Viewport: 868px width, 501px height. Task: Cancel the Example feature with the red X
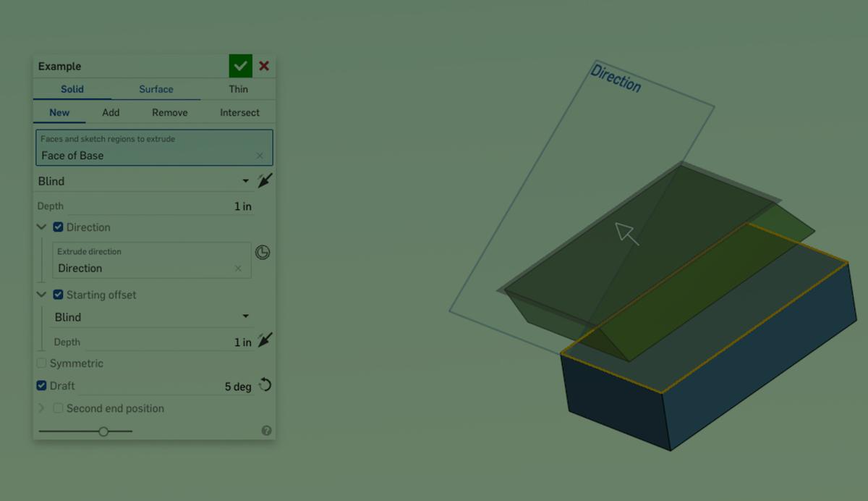pyautogui.click(x=264, y=65)
